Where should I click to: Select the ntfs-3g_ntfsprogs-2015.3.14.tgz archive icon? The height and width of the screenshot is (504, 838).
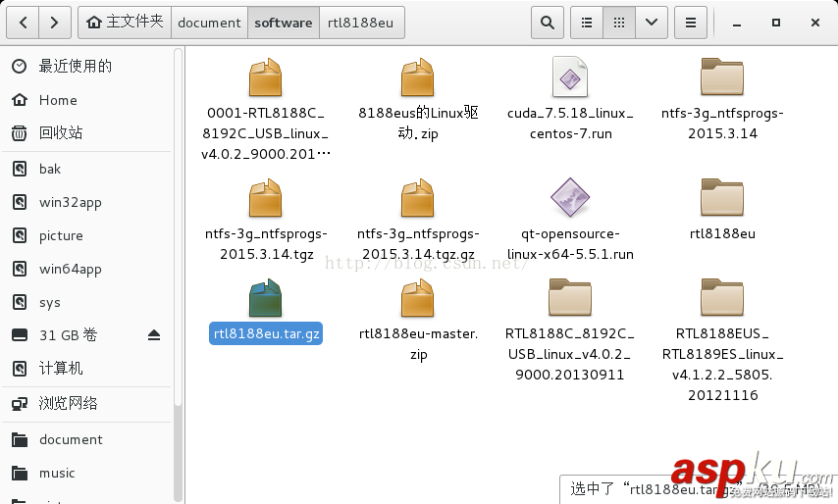(x=266, y=198)
